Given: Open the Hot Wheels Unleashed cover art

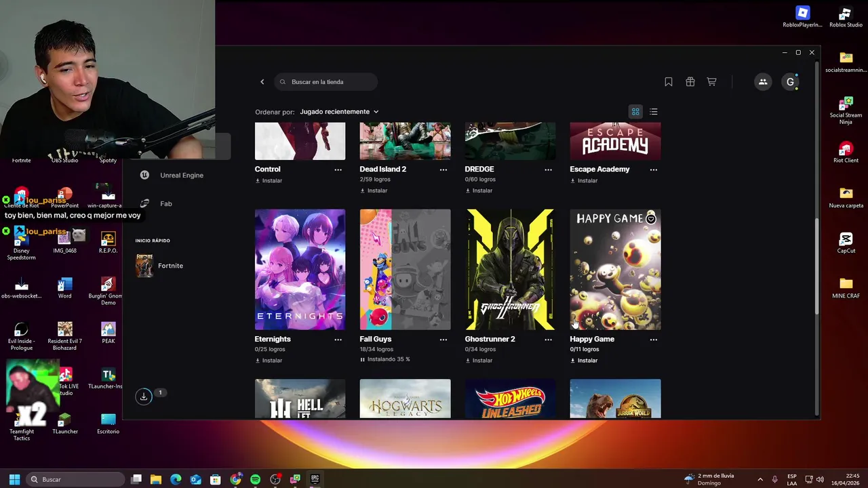Looking at the screenshot, I should pos(510,399).
